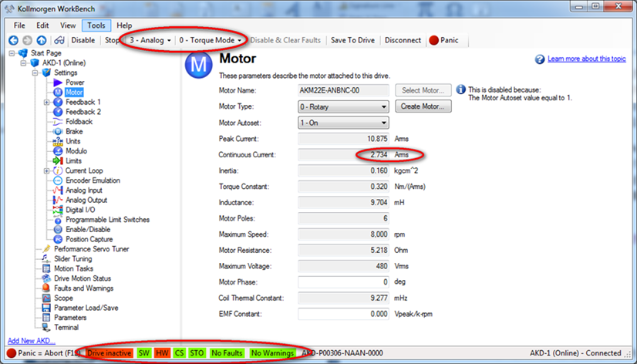Viewport: 637px width, 364px height.
Task: Open the 0 - Torque Mode dropdown
Action: pyautogui.click(x=211, y=40)
